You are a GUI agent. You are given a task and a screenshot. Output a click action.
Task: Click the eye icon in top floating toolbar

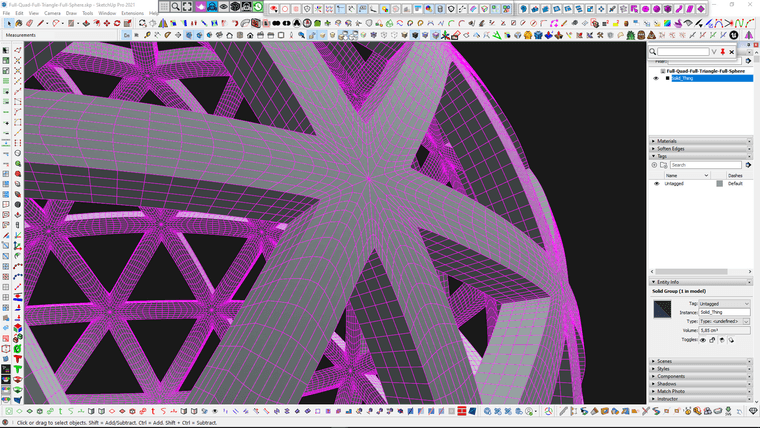[223, 7]
